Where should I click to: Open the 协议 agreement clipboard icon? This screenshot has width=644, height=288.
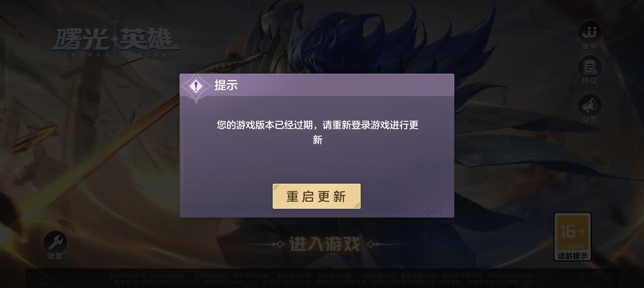590,67
